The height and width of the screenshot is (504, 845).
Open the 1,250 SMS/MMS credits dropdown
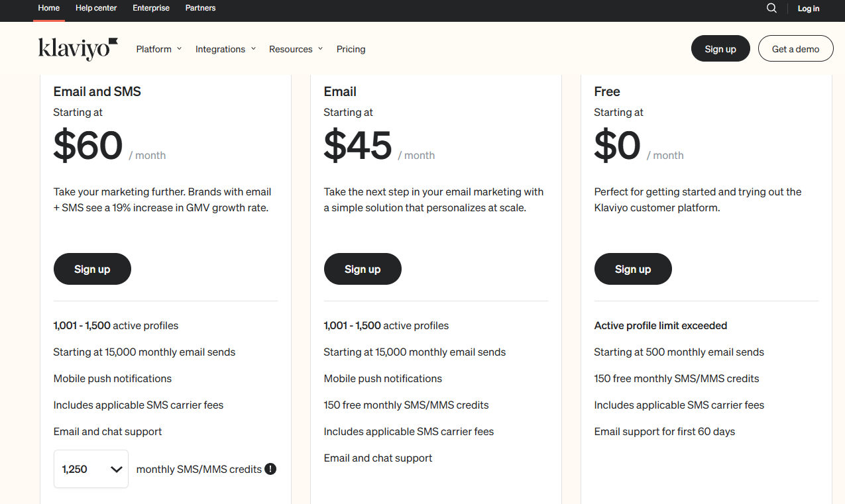click(x=91, y=469)
